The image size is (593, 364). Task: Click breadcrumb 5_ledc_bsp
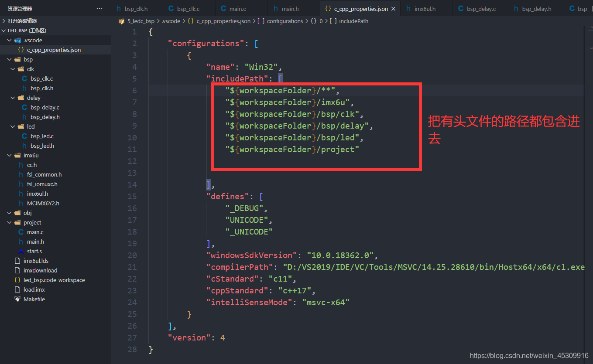click(x=141, y=21)
